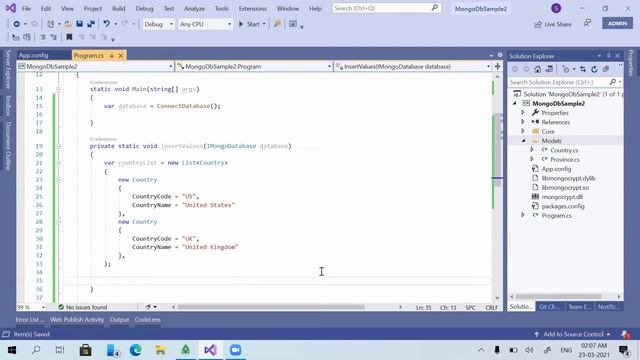The height and width of the screenshot is (360, 640).
Task: Click the Save All toolbar icon
Action: (x=91, y=24)
